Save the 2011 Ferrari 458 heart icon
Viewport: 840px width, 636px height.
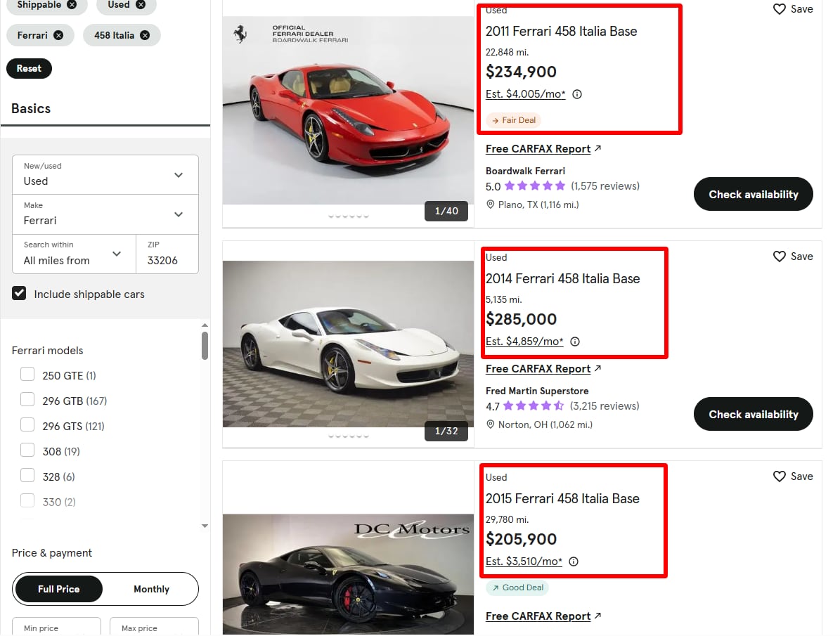(x=780, y=9)
